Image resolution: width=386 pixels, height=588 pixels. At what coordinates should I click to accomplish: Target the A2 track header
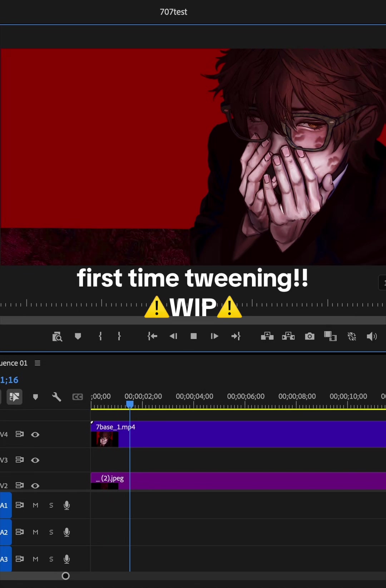[x=6, y=532]
